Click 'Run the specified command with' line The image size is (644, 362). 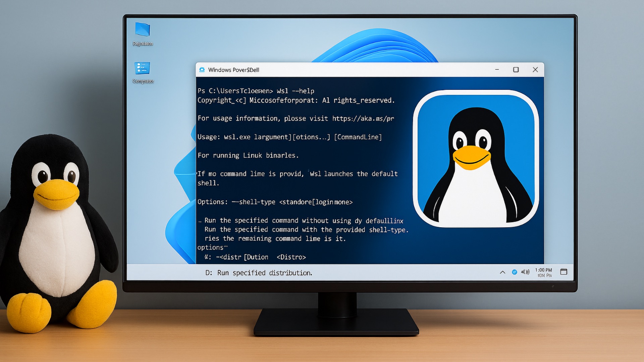click(307, 230)
